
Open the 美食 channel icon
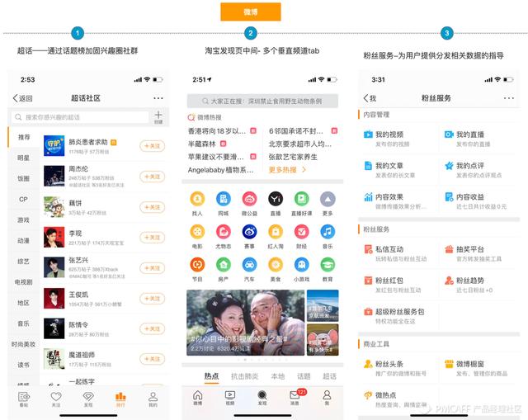tap(276, 265)
